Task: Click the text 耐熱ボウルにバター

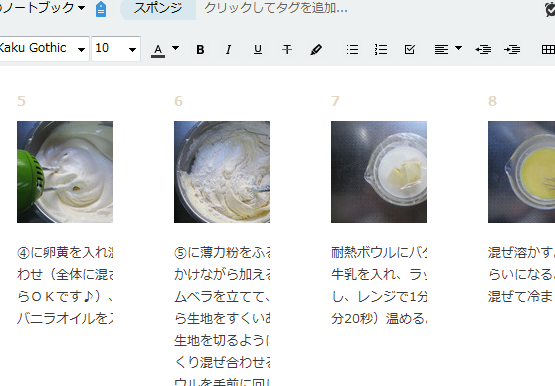Action: (x=379, y=252)
